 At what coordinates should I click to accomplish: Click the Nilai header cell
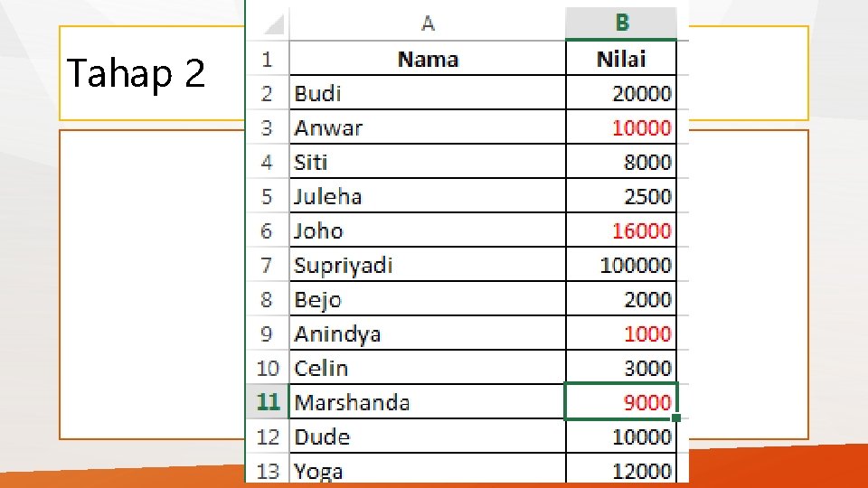[x=621, y=59]
